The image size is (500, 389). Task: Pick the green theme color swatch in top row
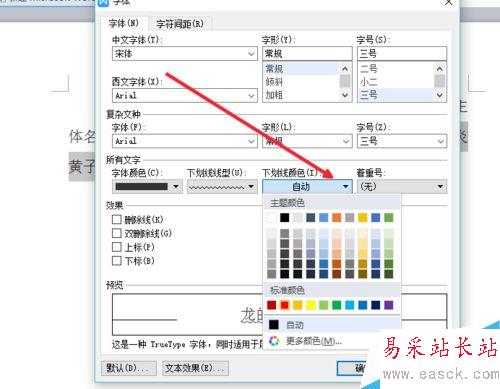[x=389, y=218]
